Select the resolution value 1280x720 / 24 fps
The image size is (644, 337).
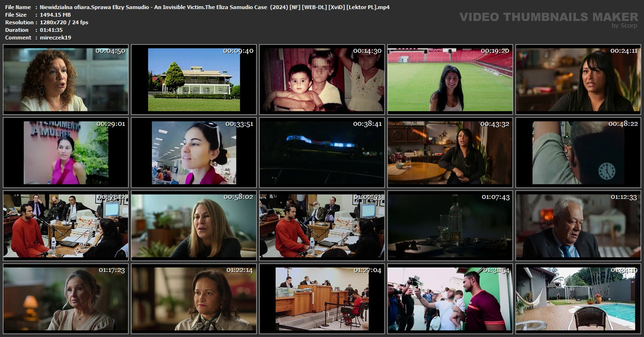click(64, 22)
